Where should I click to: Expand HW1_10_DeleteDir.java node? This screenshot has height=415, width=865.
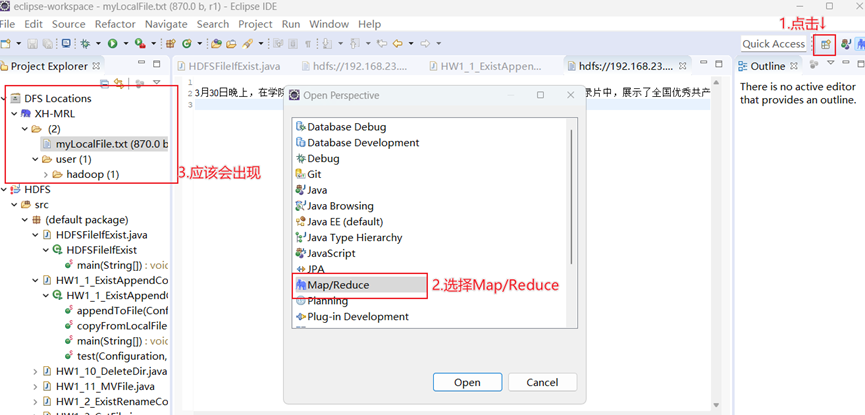click(x=35, y=371)
